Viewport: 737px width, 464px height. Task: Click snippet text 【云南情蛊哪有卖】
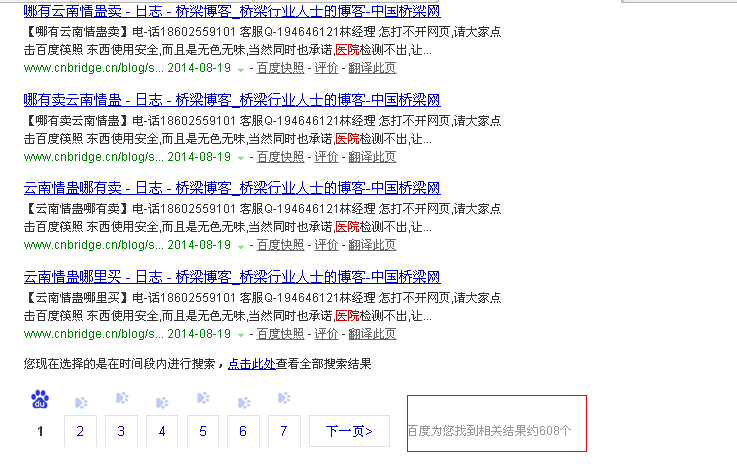78,209
